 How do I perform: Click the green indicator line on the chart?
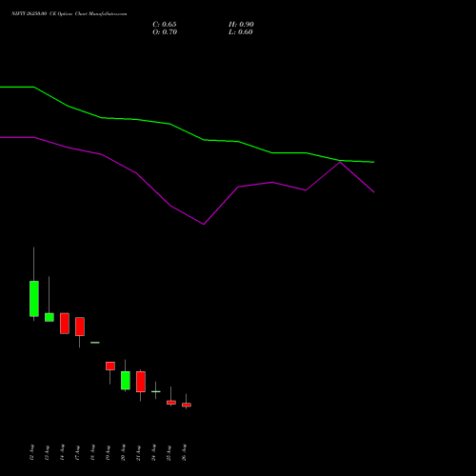(188, 132)
